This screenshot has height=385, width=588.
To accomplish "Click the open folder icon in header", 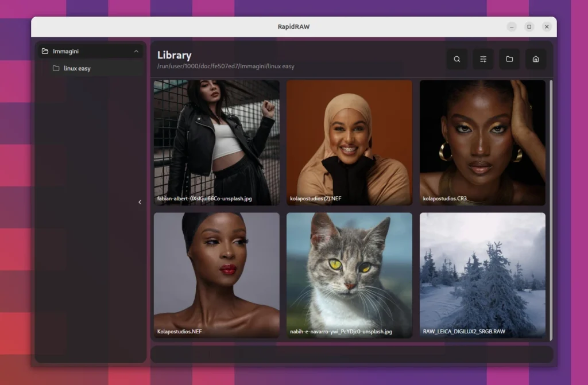I will pos(509,59).
